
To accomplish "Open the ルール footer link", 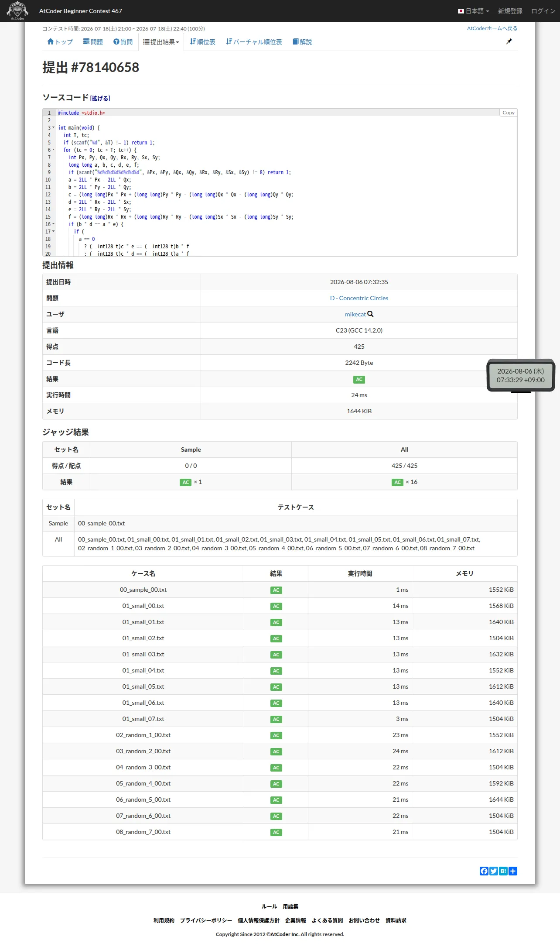I will pos(269,906).
